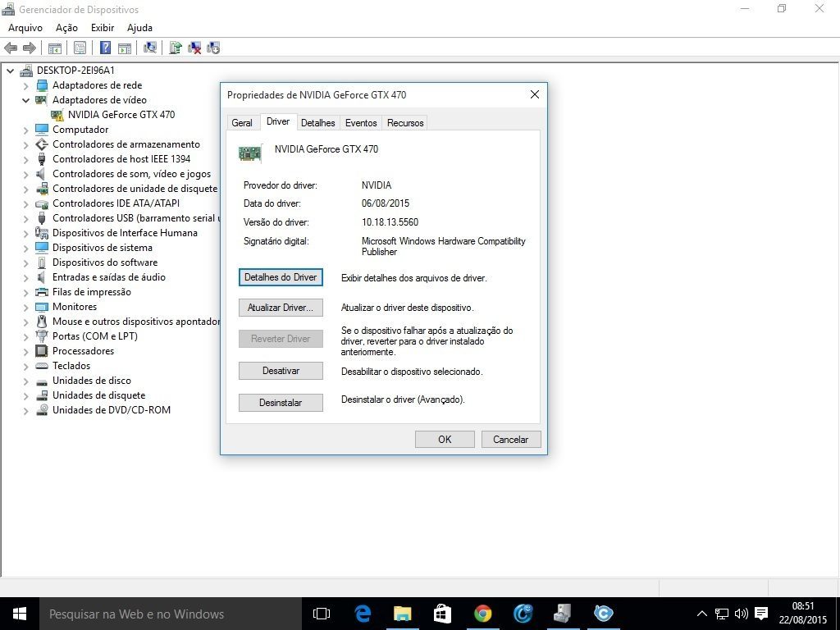This screenshot has width=840, height=630.
Task: Open the Arquivo menu
Action: tap(25, 28)
